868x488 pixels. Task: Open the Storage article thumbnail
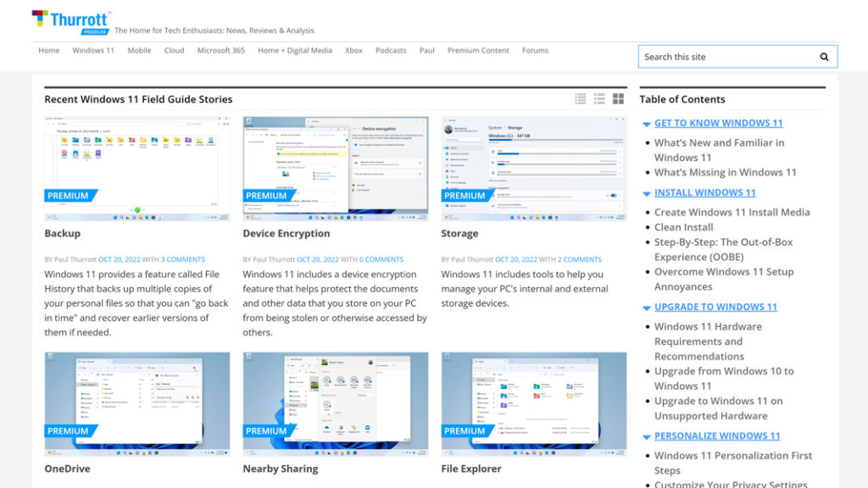click(534, 169)
